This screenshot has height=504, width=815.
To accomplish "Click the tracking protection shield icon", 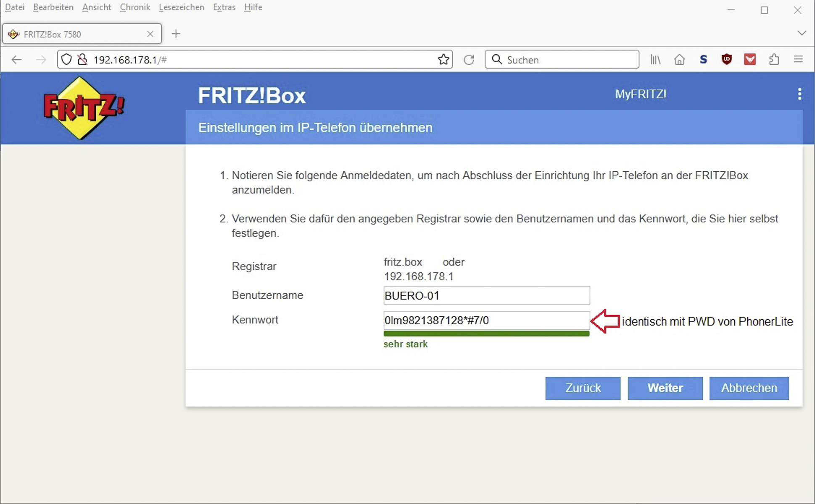I will pyautogui.click(x=66, y=60).
